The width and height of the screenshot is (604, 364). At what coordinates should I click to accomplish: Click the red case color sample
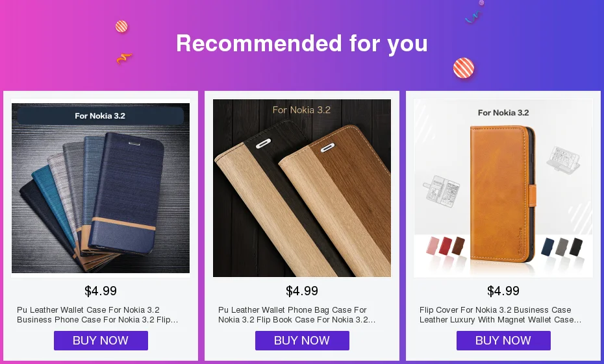(x=445, y=246)
